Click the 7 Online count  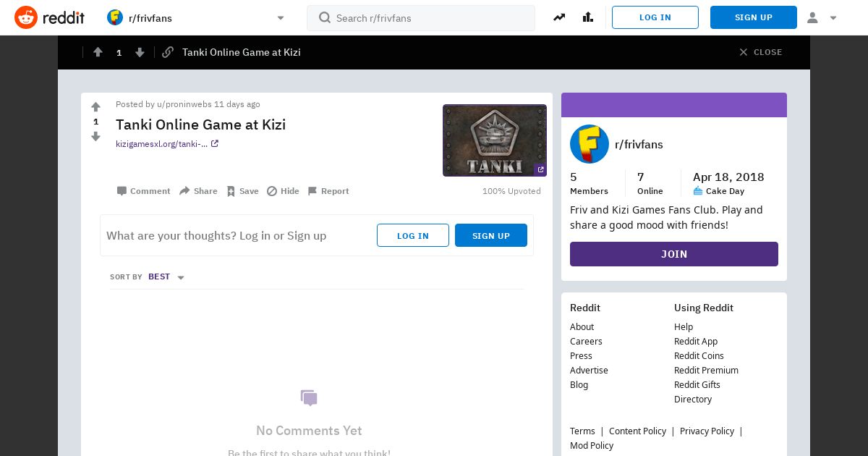coord(650,183)
